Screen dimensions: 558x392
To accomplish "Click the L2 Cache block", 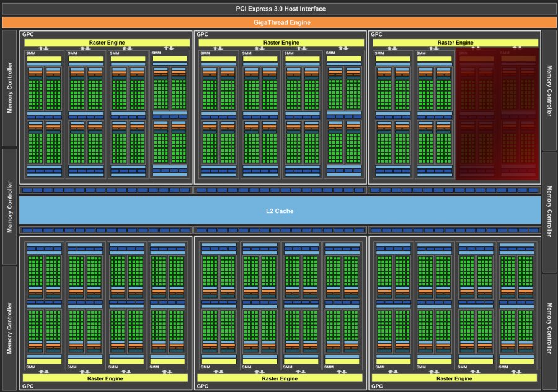I will (280, 211).
